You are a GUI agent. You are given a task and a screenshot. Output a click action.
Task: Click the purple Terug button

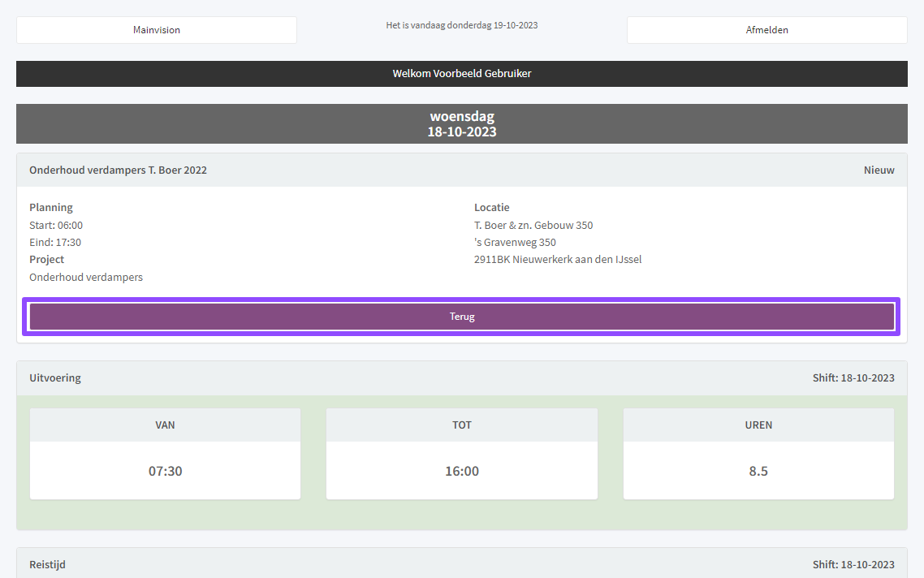[462, 317]
